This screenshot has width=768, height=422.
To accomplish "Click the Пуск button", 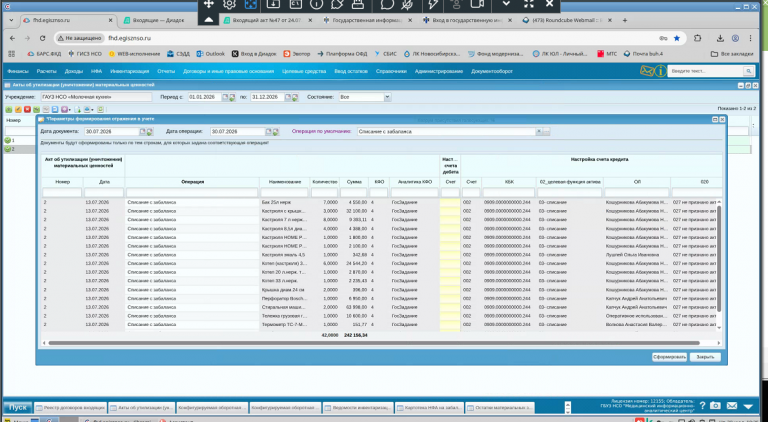I will pyautogui.click(x=18, y=407).
